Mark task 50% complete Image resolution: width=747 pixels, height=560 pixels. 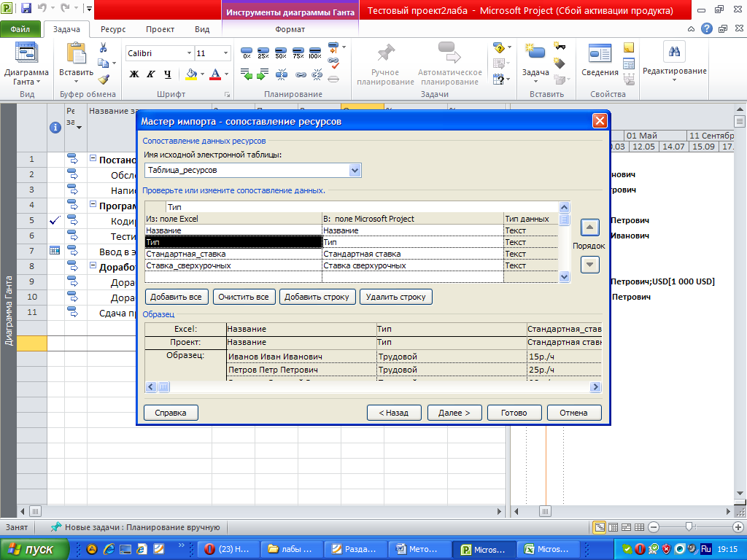[x=281, y=52]
